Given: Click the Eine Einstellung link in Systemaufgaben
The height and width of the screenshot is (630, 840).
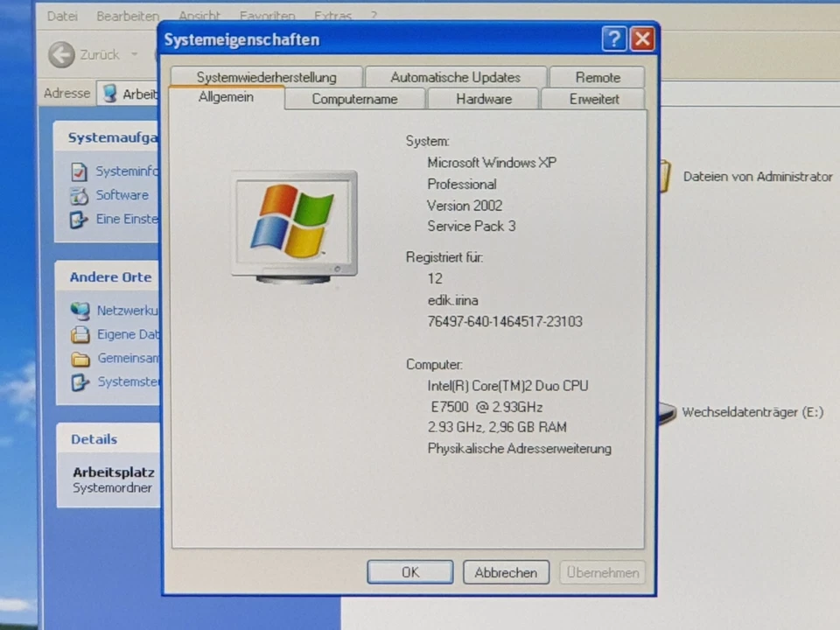Looking at the screenshot, I should pos(127,219).
